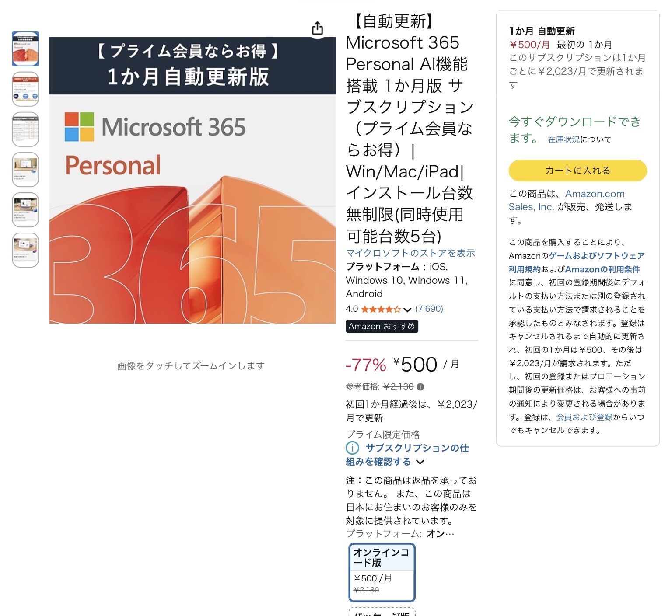Viewport: 672px width, 616px height.
Task: Click カートに入れる button
Action: 577,171
